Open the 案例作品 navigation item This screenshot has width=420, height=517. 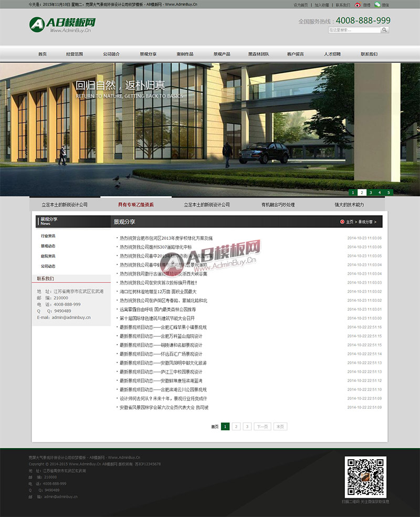pyautogui.click(x=185, y=54)
